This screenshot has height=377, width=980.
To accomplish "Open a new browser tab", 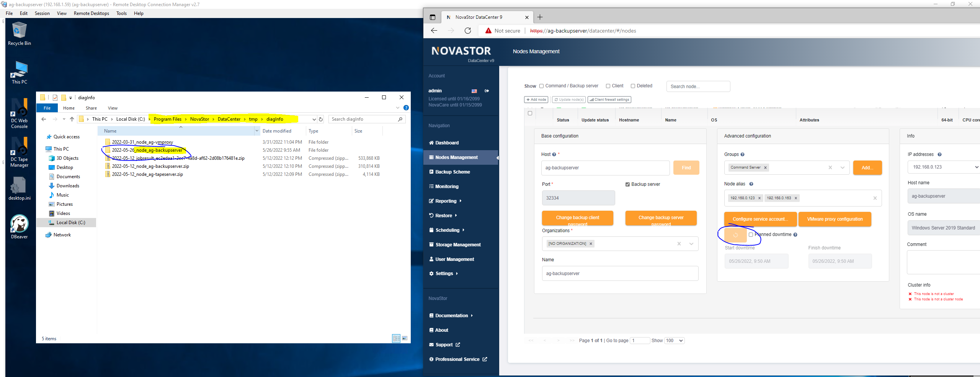I will [x=540, y=17].
